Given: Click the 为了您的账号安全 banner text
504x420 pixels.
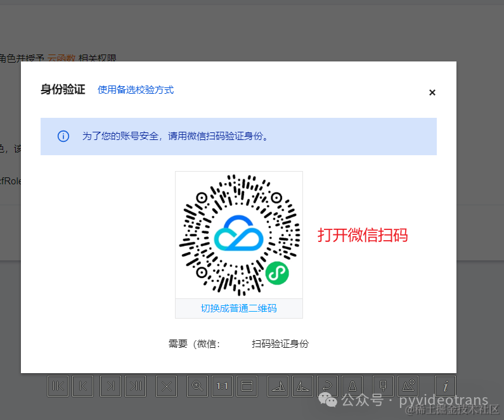Looking at the screenshot, I should 176,136.
